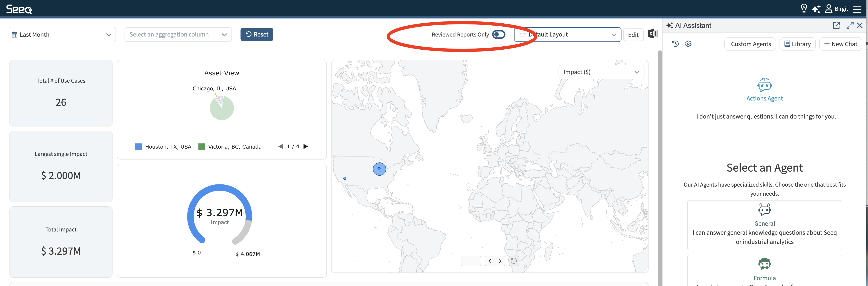Click the large blue map bubble

[x=379, y=169]
